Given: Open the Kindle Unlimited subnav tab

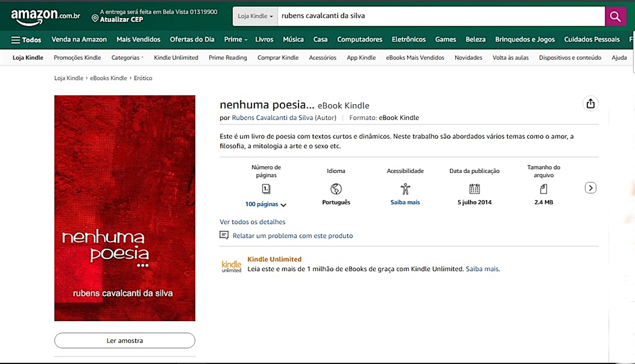Looking at the screenshot, I should pyautogui.click(x=176, y=58).
